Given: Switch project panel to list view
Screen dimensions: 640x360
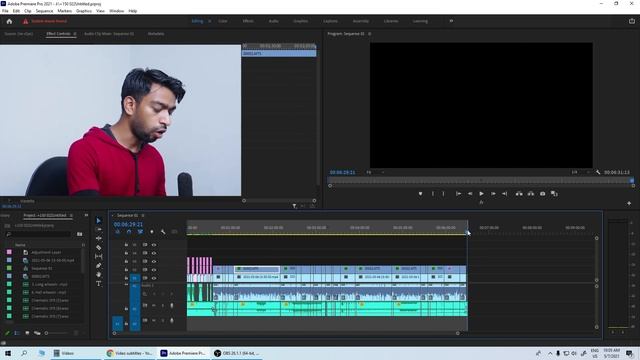Looking at the screenshot, I should tap(17, 333).
